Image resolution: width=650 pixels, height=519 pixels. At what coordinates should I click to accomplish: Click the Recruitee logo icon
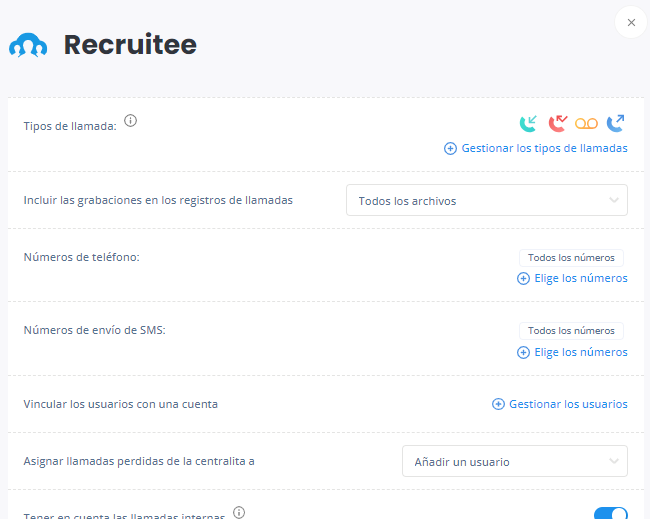(28, 45)
